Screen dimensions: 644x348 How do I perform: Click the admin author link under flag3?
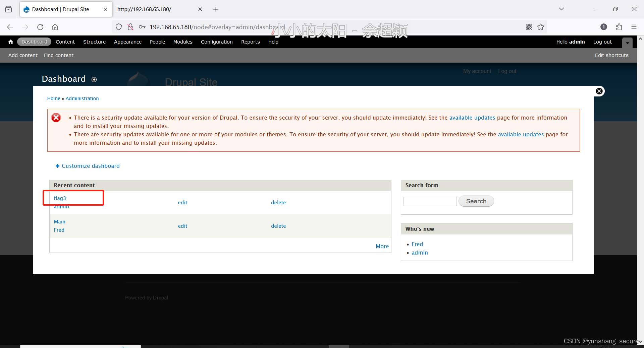61,207
